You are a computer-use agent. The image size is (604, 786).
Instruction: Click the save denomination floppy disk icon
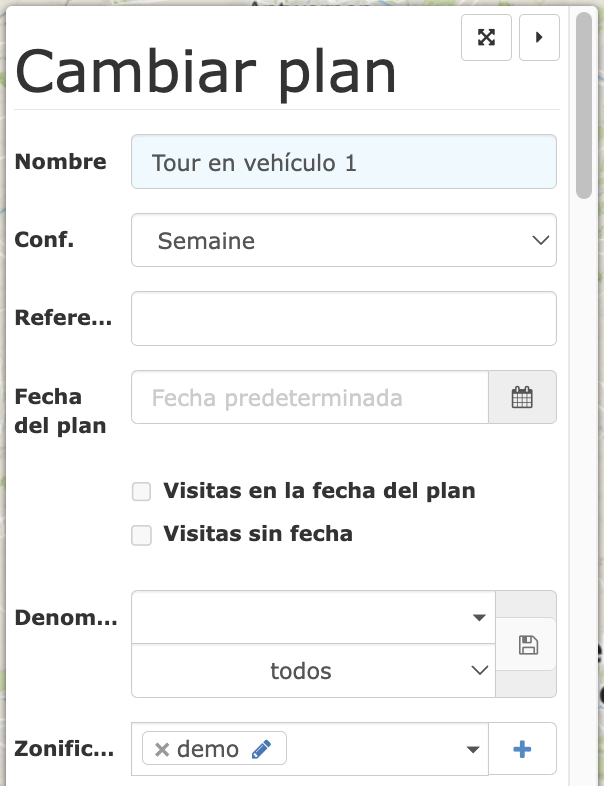[x=528, y=644]
